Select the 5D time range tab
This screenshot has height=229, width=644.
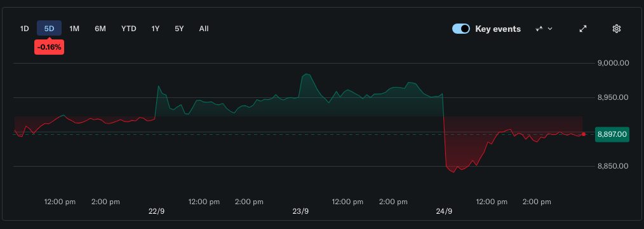(x=50, y=29)
